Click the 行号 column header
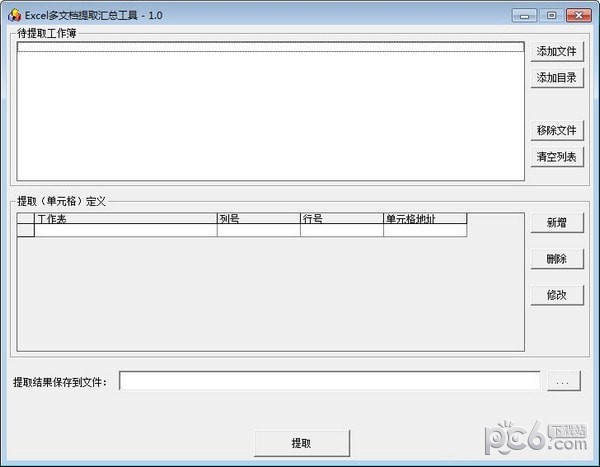The image size is (600, 467). pyautogui.click(x=341, y=218)
